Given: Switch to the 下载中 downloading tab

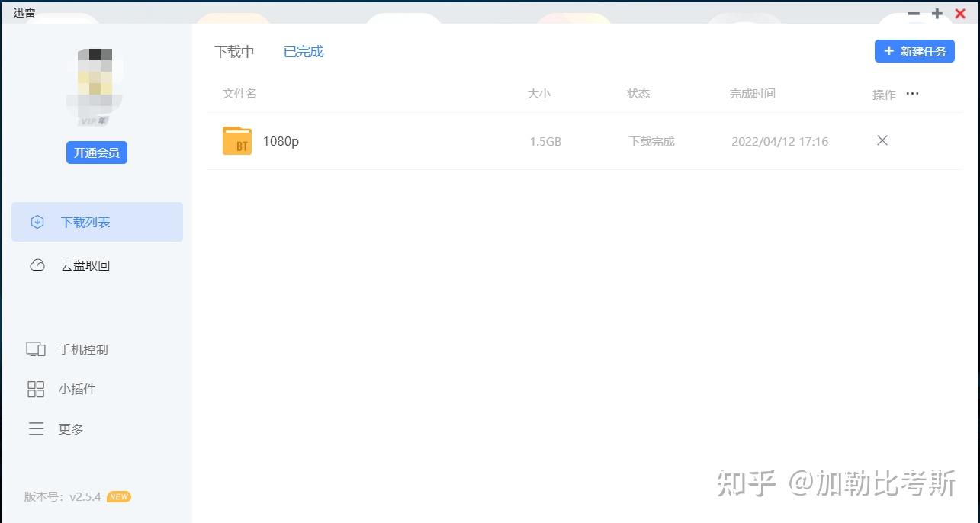Looking at the screenshot, I should (234, 51).
